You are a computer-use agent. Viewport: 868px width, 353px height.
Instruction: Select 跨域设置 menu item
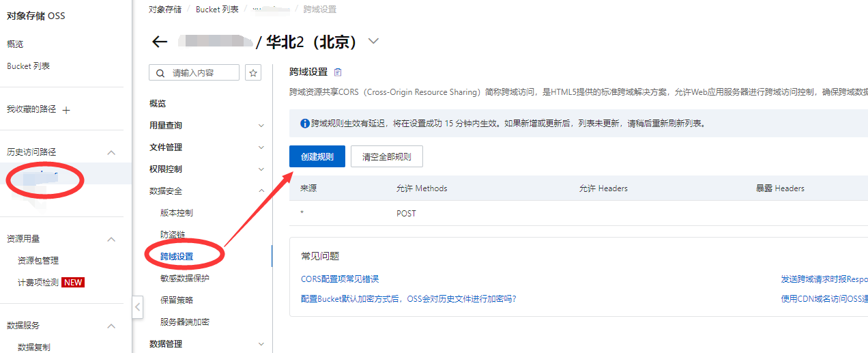pos(177,257)
